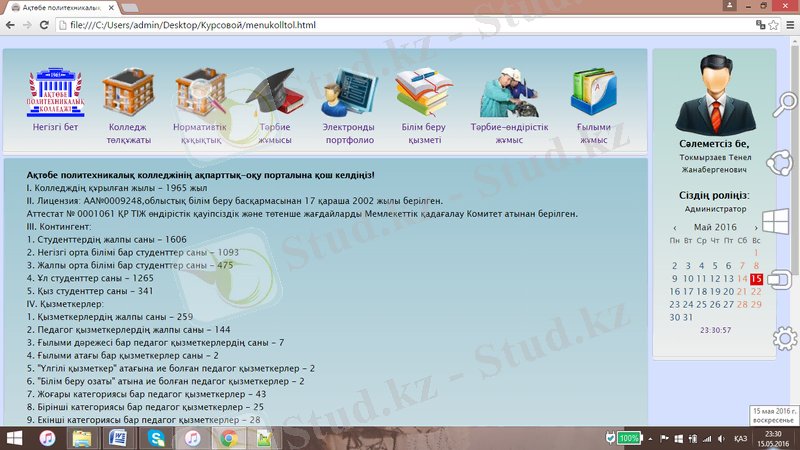The image size is (800, 450).
Task: Select day 31 in the calendar
Action: click(688, 317)
